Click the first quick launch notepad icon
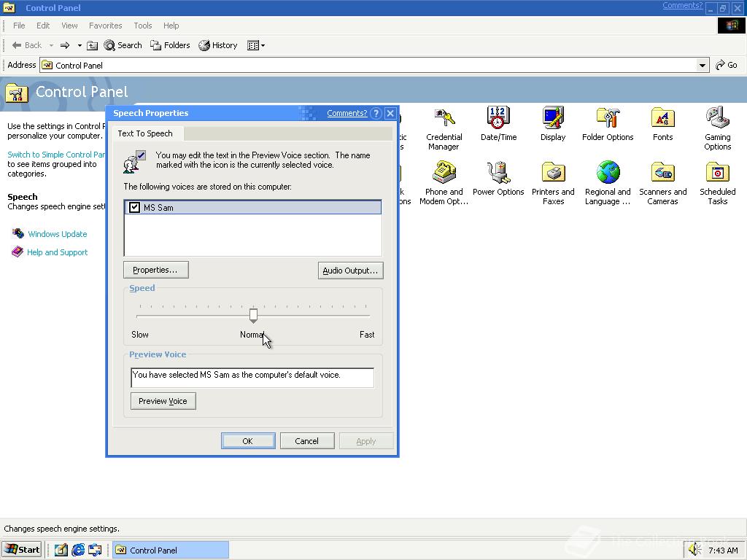747x560 pixels. point(61,550)
